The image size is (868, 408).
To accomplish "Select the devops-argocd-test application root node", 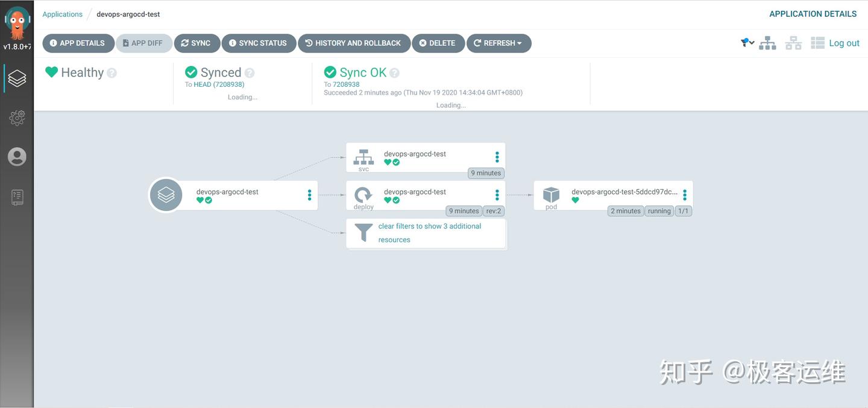I will point(234,195).
